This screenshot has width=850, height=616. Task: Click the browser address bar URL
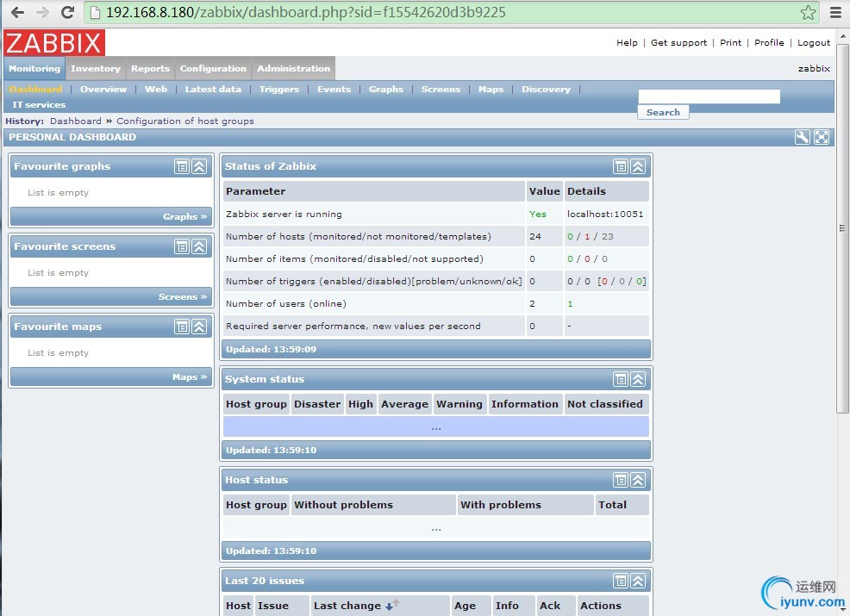306,12
